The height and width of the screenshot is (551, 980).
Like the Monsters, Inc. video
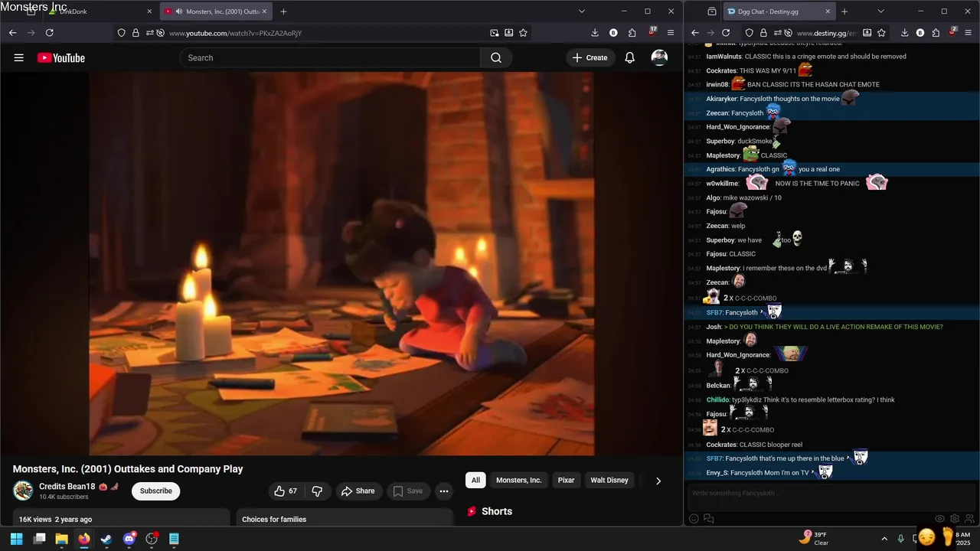pyautogui.click(x=286, y=491)
